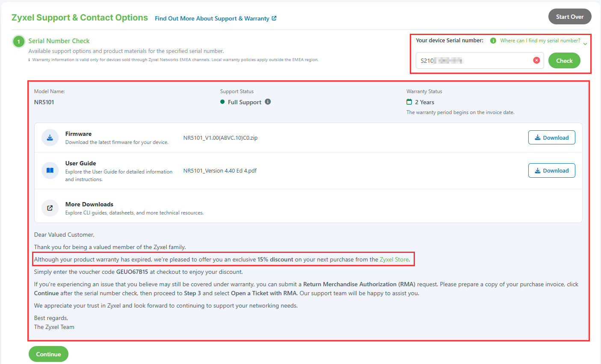Open the Zyxel Store link
This screenshot has height=364, width=601.
(x=394, y=259)
